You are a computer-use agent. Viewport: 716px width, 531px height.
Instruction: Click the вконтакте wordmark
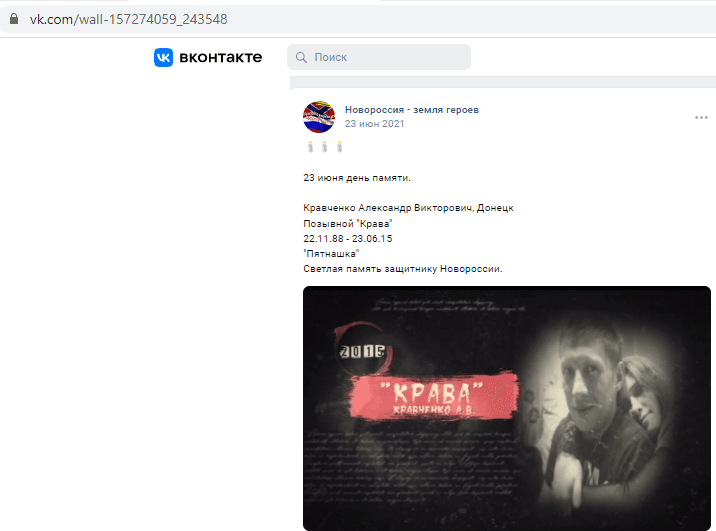coord(221,57)
